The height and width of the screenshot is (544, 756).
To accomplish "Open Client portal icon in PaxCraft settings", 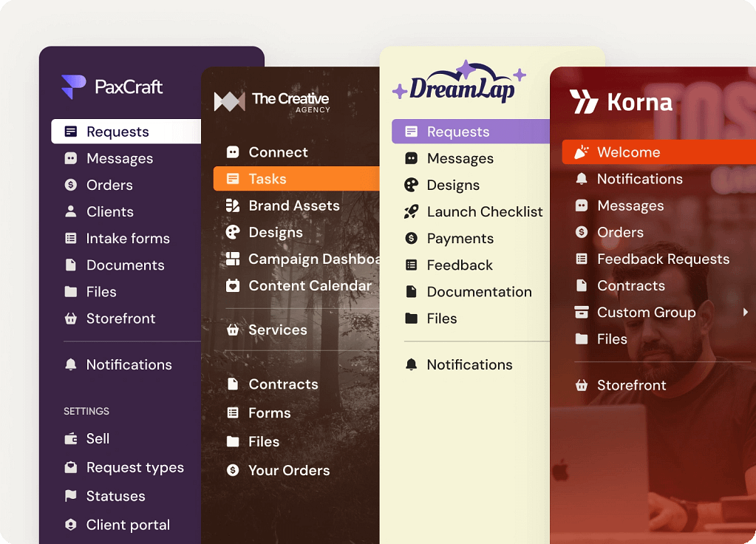I will pos(71,525).
